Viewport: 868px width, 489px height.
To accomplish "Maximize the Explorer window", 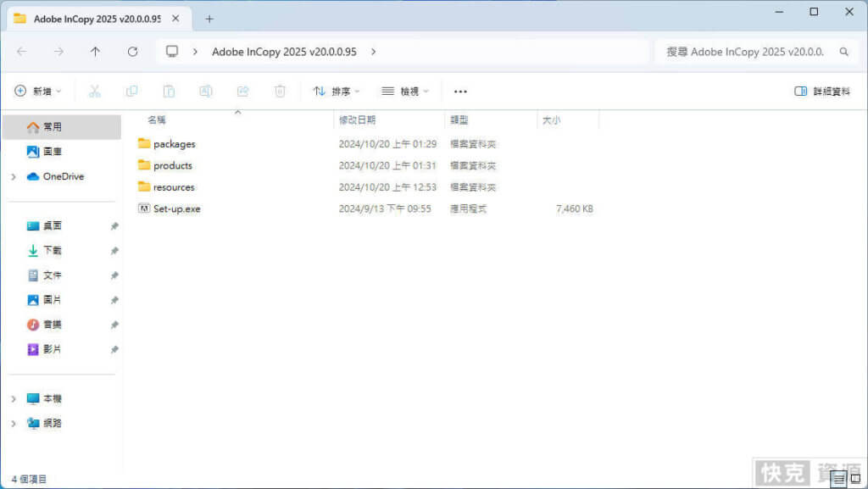I will click(814, 12).
